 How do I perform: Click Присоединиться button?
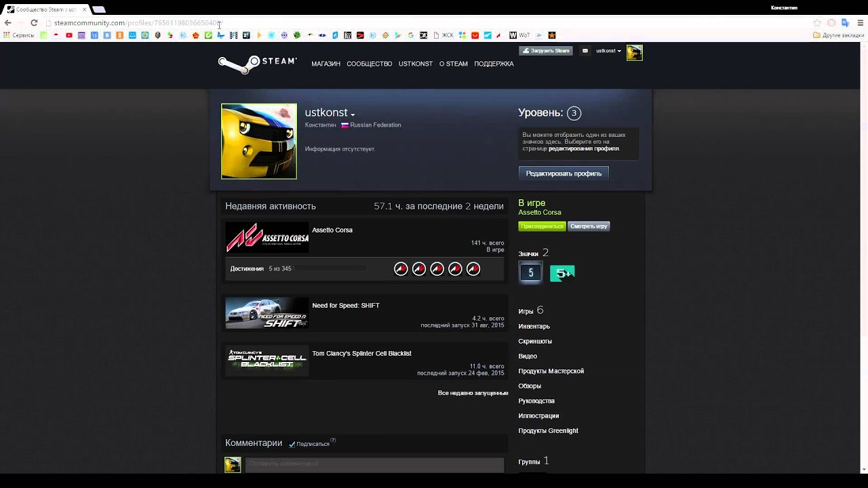(542, 226)
